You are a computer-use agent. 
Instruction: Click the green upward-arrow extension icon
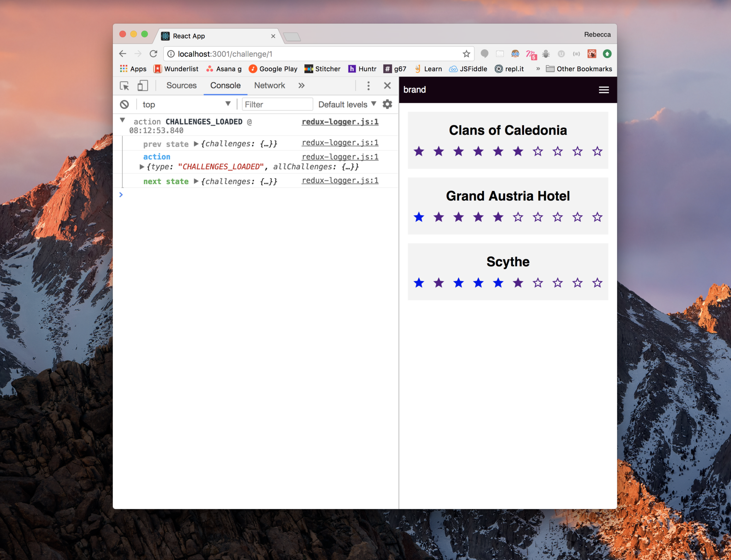pos(607,54)
